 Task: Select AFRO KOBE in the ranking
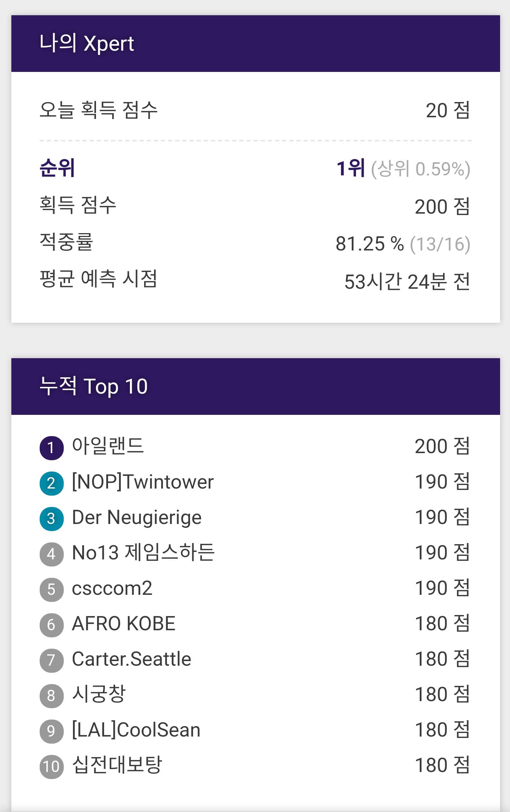[124, 624]
